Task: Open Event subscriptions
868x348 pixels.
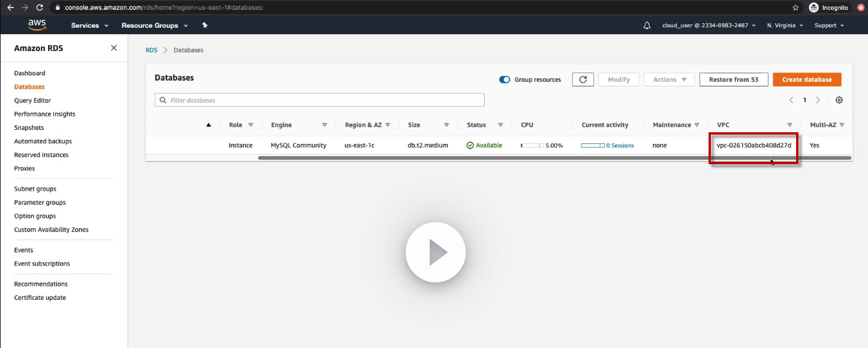Action: [42, 264]
